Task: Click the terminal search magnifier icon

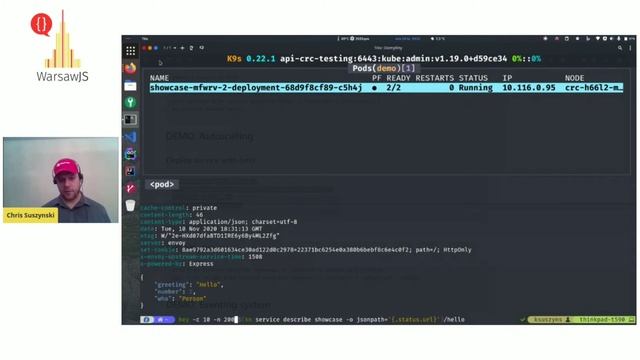Action: [620, 48]
